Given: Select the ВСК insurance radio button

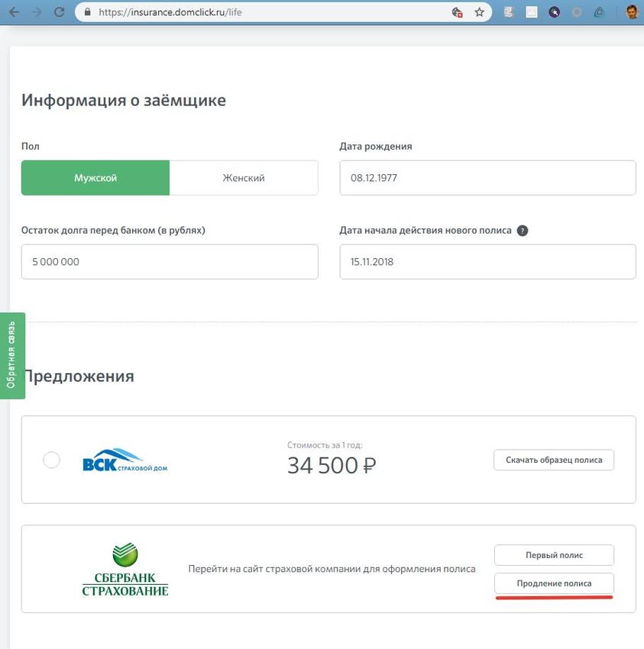Looking at the screenshot, I should pyautogui.click(x=51, y=460).
